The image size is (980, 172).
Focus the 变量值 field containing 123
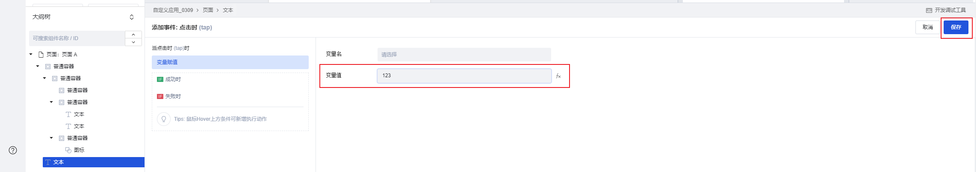click(x=464, y=76)
